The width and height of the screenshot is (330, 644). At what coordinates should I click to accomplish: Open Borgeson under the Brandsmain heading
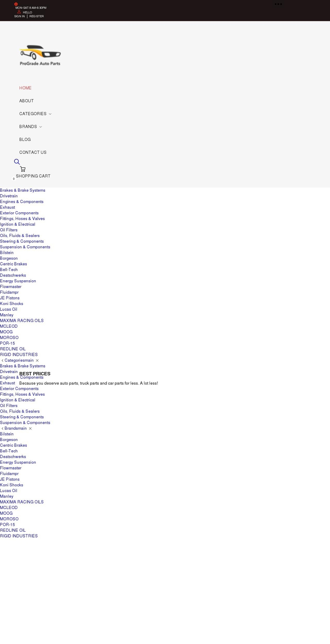[9, 440]
